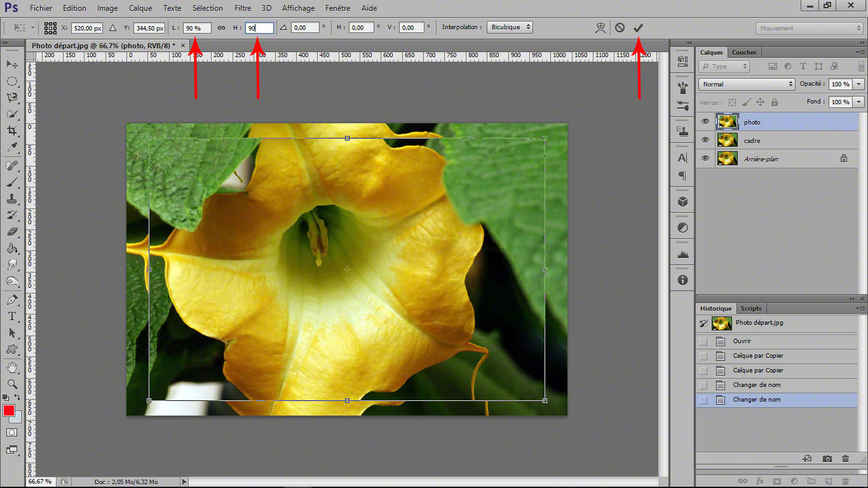
Task: Switch to the Couches tab
Action: click(744, 53)
